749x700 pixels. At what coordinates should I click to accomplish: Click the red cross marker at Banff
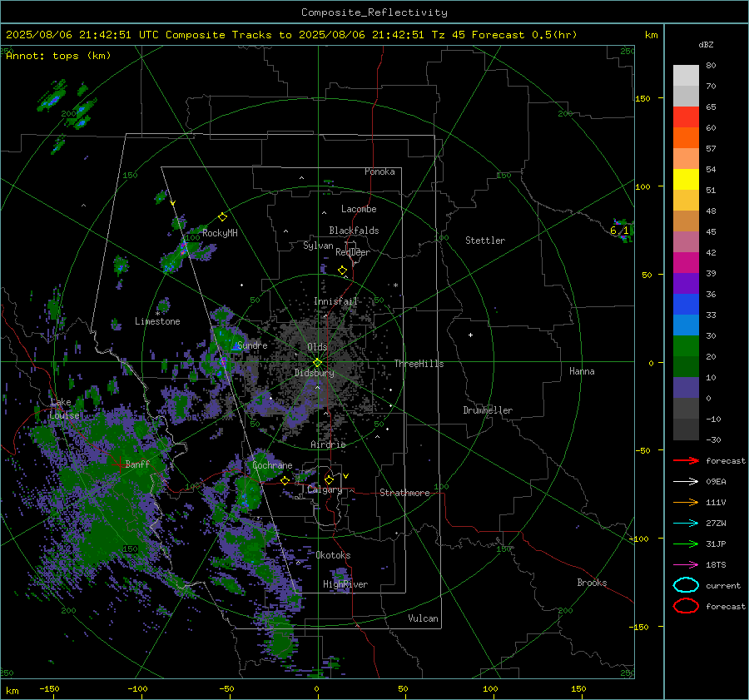click(x=119, y=464)
